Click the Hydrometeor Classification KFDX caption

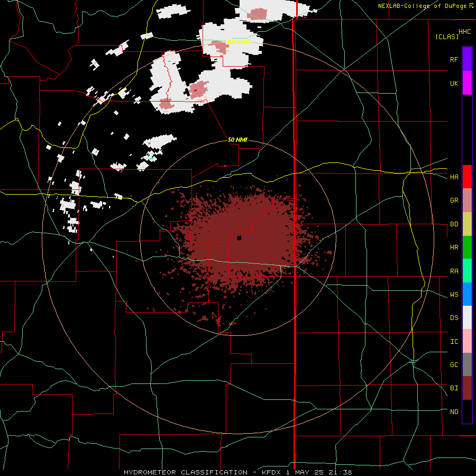click(237, 472)
